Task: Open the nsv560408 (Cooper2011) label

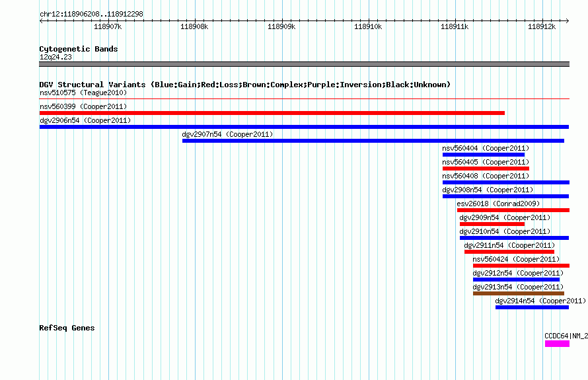Action: point(486,176)
